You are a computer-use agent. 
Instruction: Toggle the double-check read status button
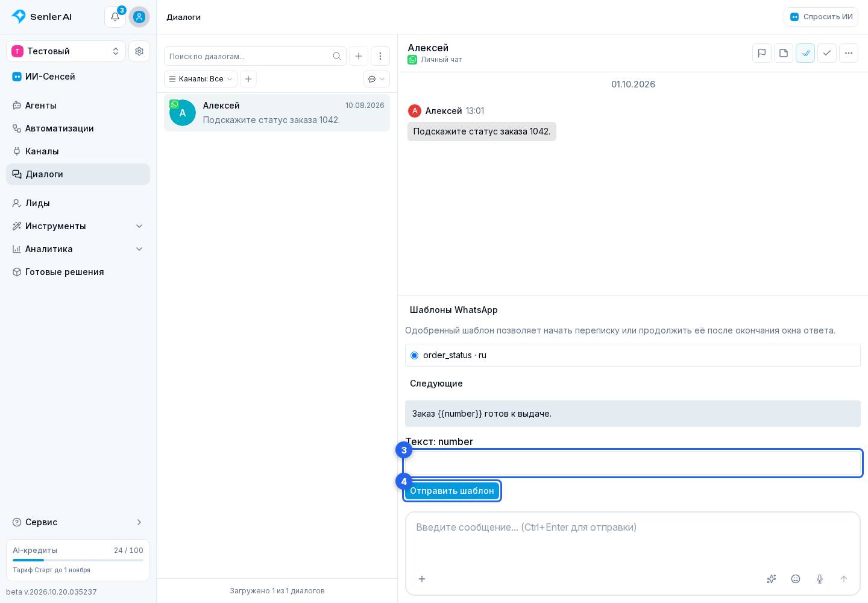pos(805,53)
